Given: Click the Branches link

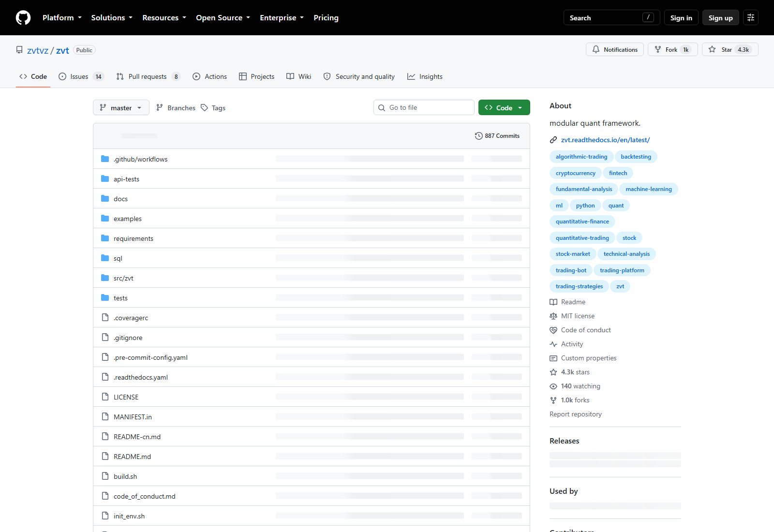Looking at the screenshot, I should pos(176,108).
